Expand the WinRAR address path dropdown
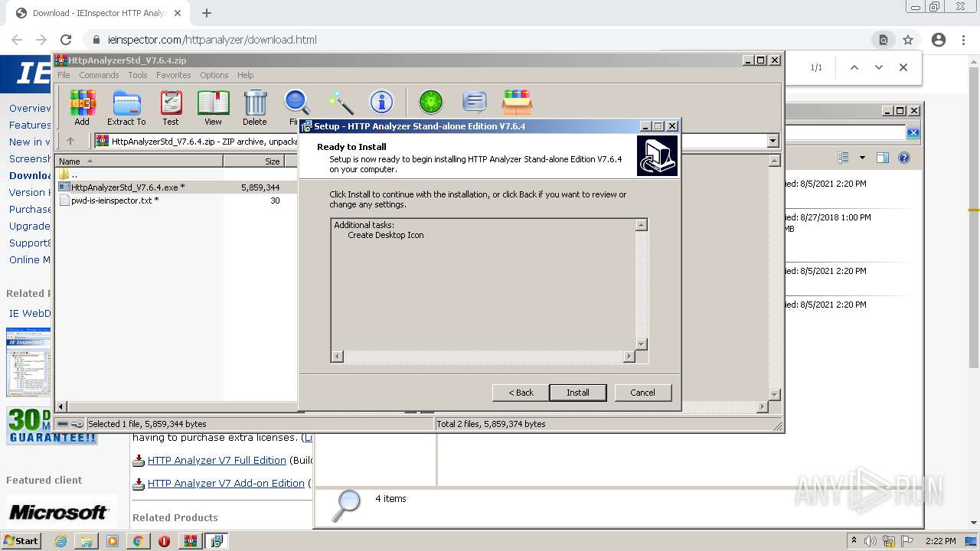 [773, 141]
